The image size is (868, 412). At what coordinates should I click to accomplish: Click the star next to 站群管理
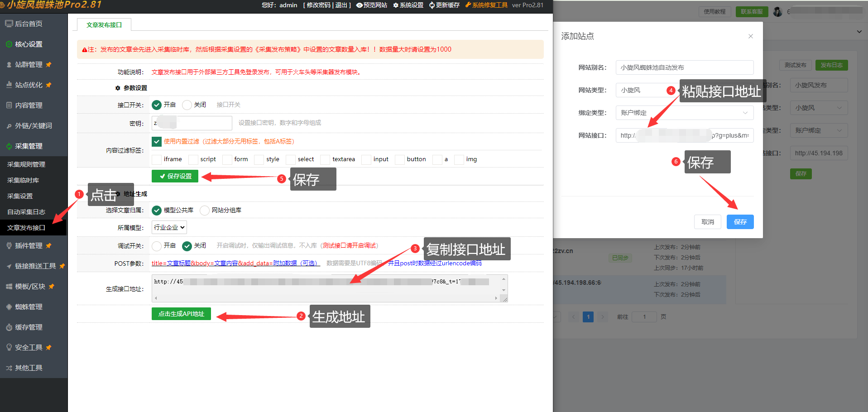click(x=48, y=64)
